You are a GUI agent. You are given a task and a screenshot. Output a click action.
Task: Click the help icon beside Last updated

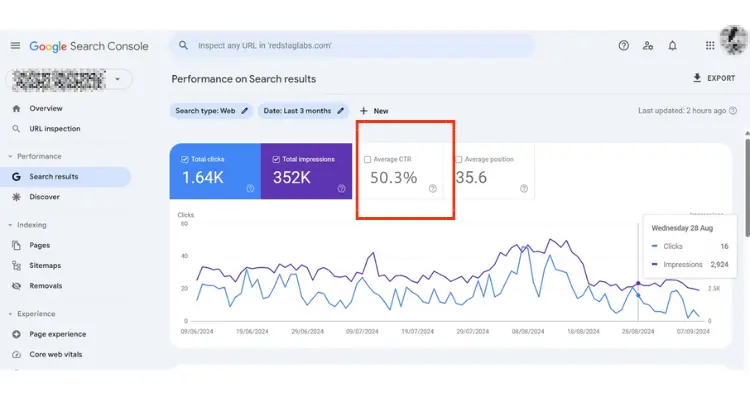coord(733,111)
